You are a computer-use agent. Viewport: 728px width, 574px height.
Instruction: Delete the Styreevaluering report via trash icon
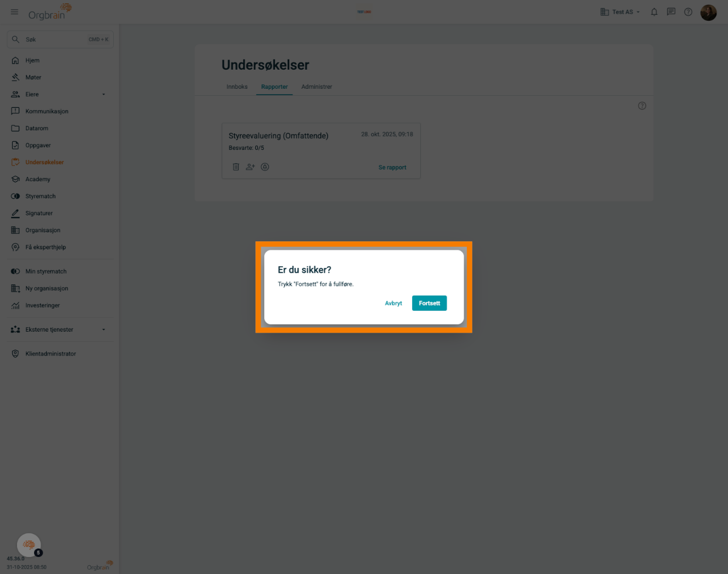click(236, 167)
